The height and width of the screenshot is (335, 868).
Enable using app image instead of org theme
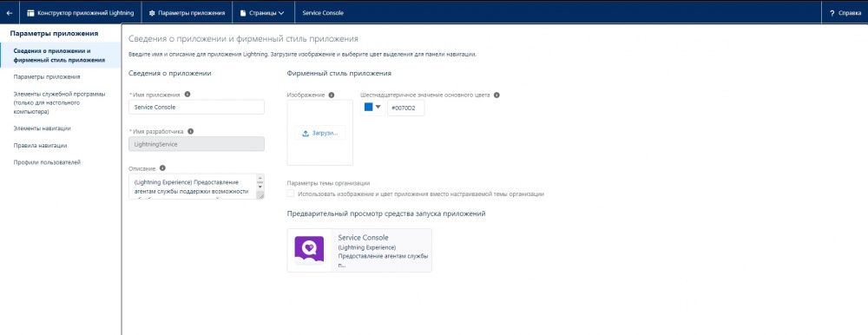tap(291, 194)
